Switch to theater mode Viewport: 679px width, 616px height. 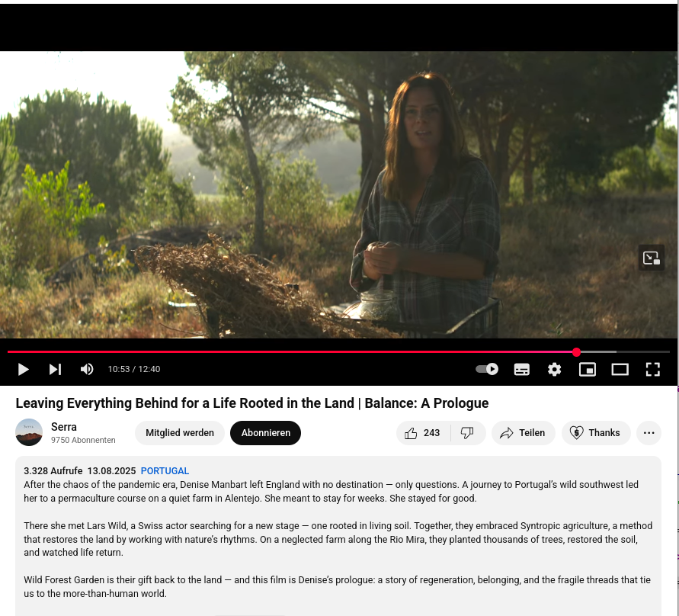coord(620,370)
